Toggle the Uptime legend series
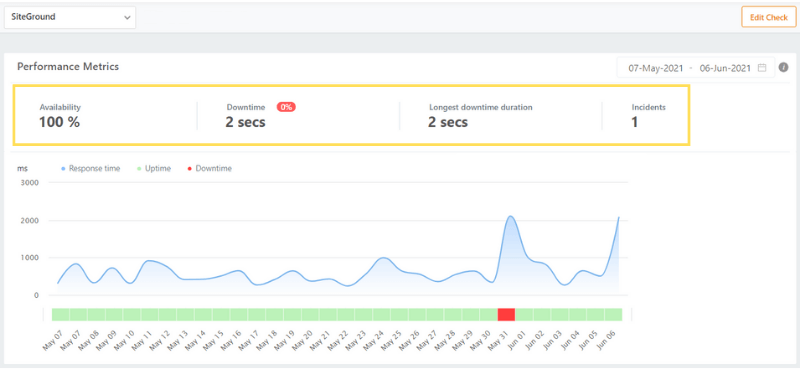 click(x=154, y=168)
